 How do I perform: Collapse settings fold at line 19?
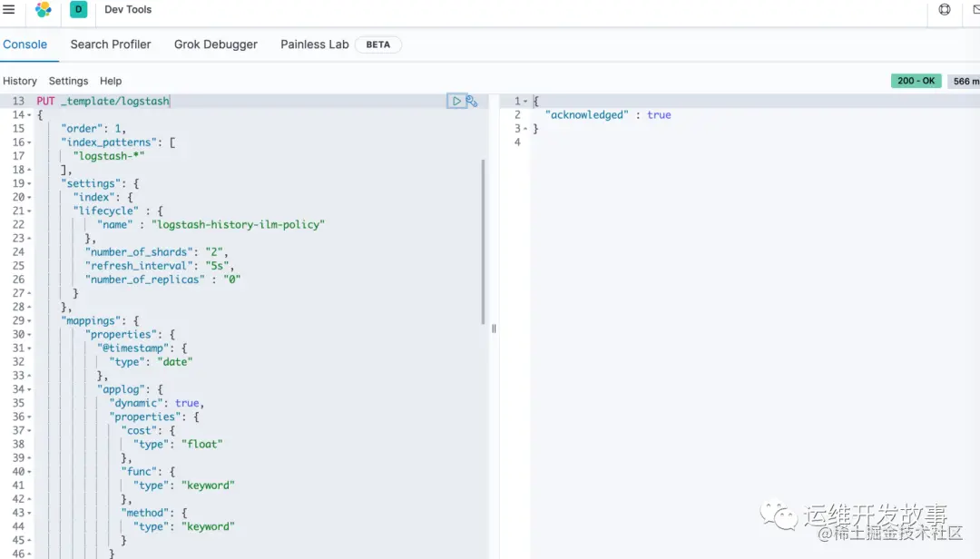pyautogui.click(x=29, y=184)
